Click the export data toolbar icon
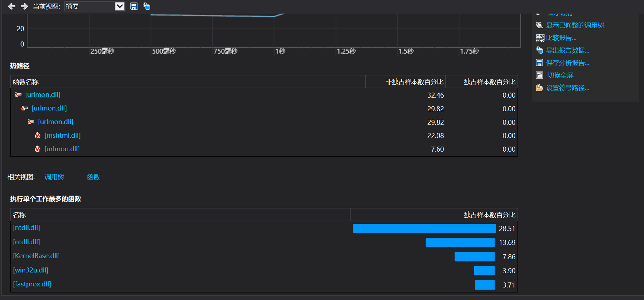The height and width of the screenshot is (300, 644). pyautogui.click(x=147, y=6)
